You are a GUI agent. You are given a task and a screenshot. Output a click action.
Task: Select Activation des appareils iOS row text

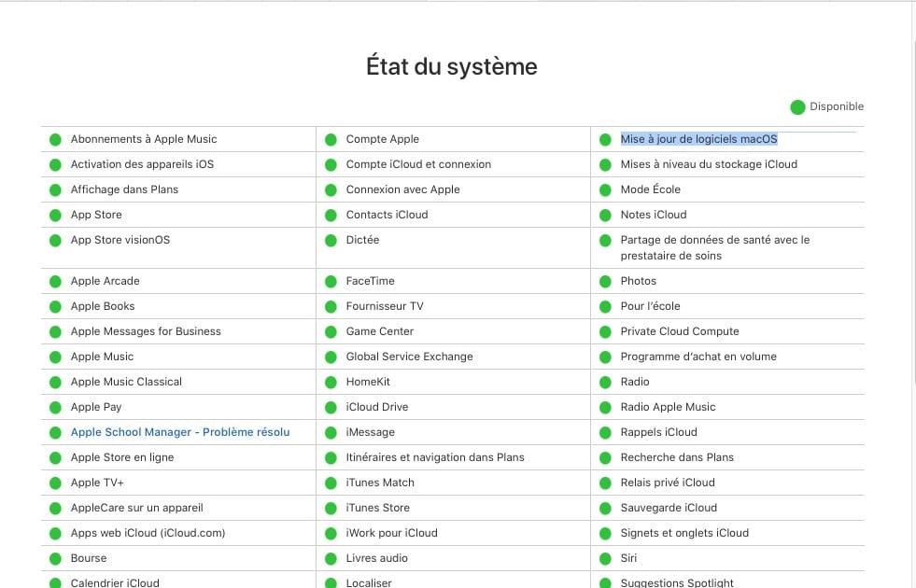[x=142, y=164]
